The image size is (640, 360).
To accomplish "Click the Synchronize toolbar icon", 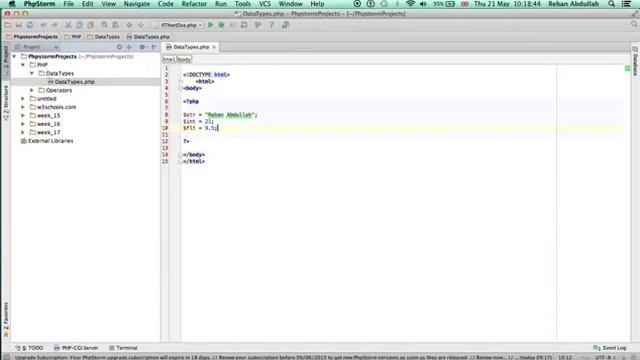I will (x=30, y=25).
